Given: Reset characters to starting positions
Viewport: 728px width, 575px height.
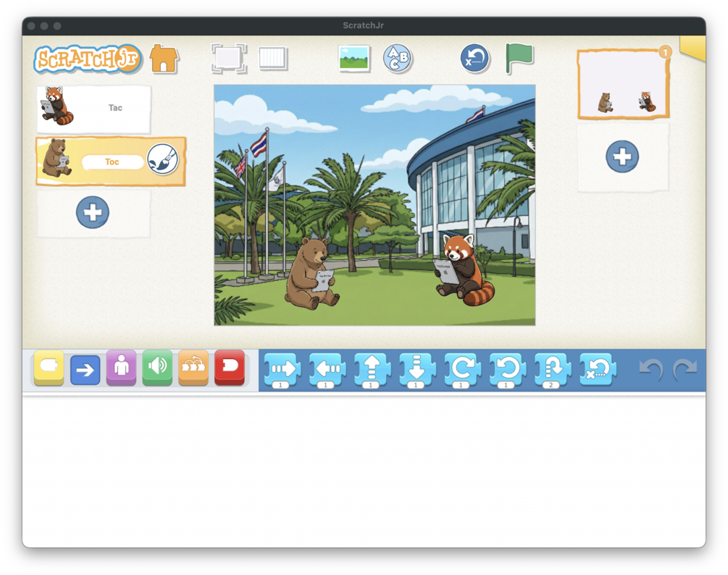Looking at the screenshot, I should (x=474, y=59).
